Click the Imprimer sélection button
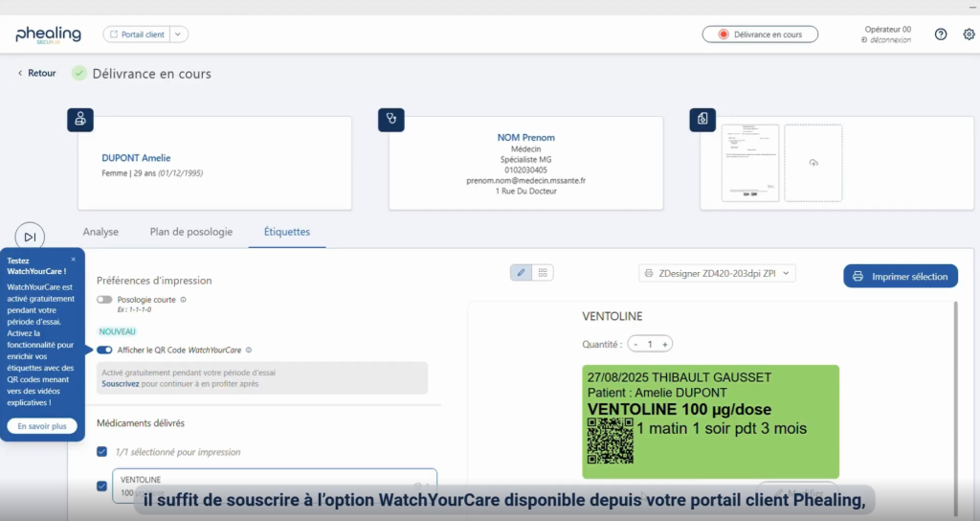This screenshot has width=980, height=521. point(900,276)
